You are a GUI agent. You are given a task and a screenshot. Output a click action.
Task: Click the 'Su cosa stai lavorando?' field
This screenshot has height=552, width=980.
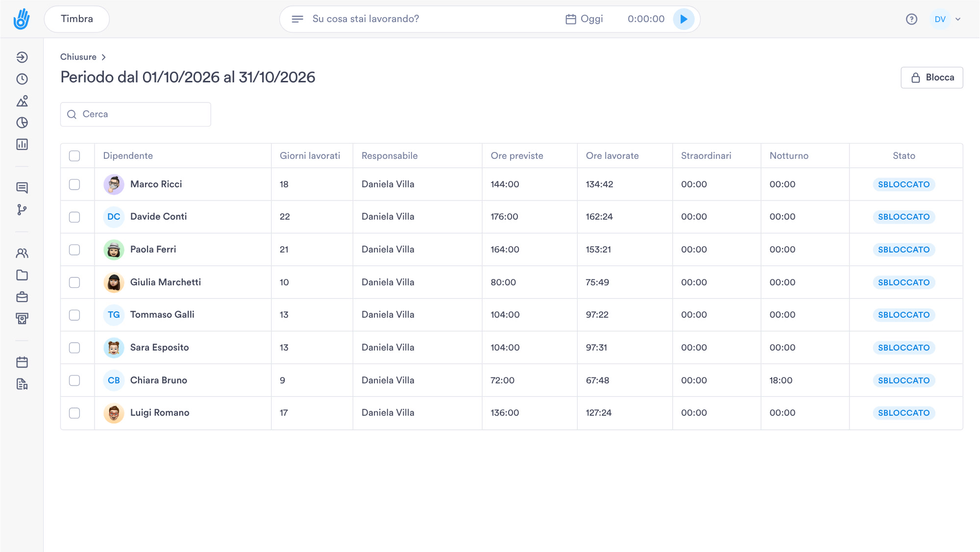click(x=366, y=19)
